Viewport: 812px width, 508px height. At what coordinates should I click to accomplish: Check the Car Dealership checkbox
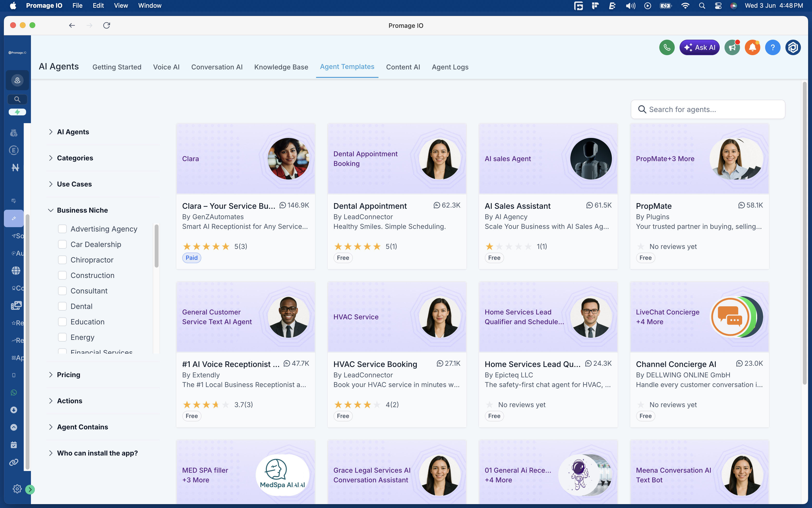pos(62,244)
